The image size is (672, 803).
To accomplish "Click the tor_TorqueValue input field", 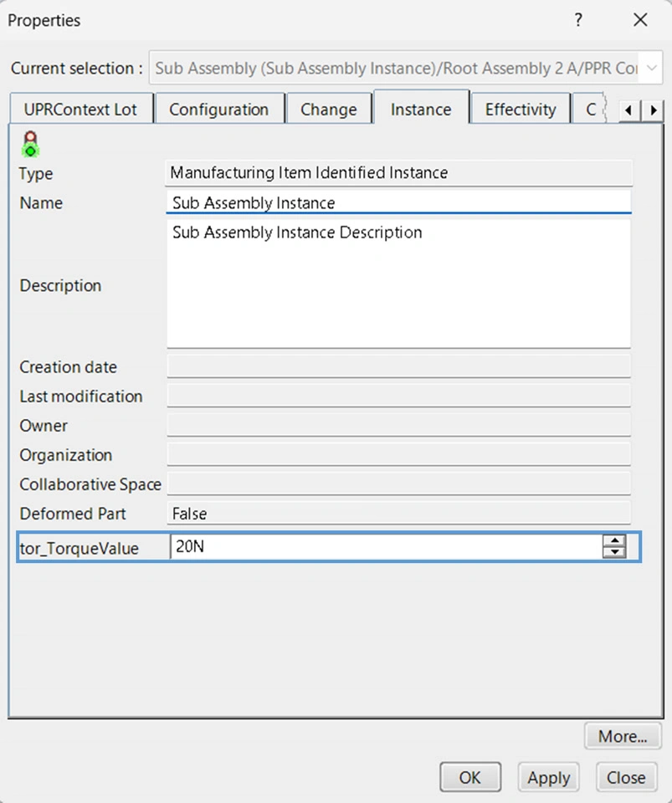I will [385, 548].
